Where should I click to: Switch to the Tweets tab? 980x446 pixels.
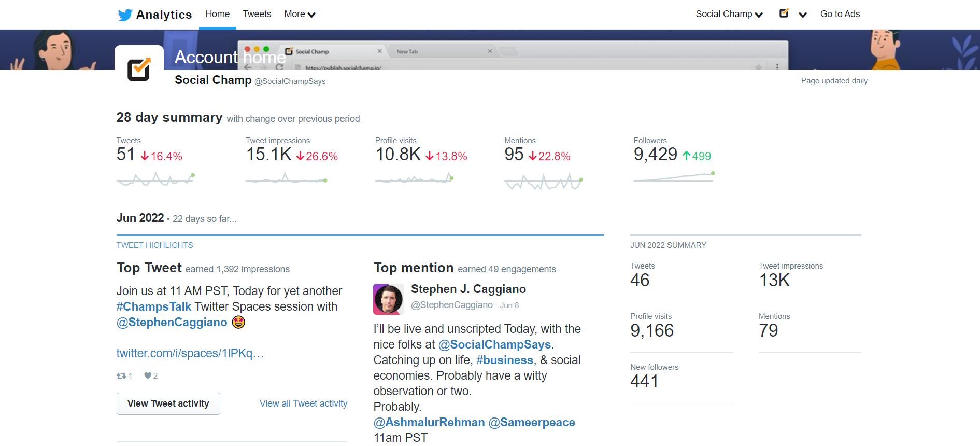pos(257,14)
